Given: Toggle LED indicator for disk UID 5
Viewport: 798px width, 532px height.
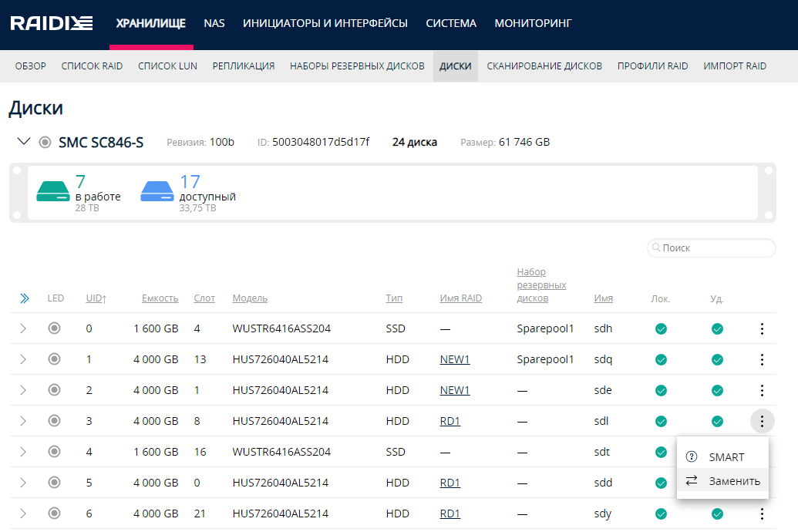Looking at the screenshot, I should click(x=54, y=483).
